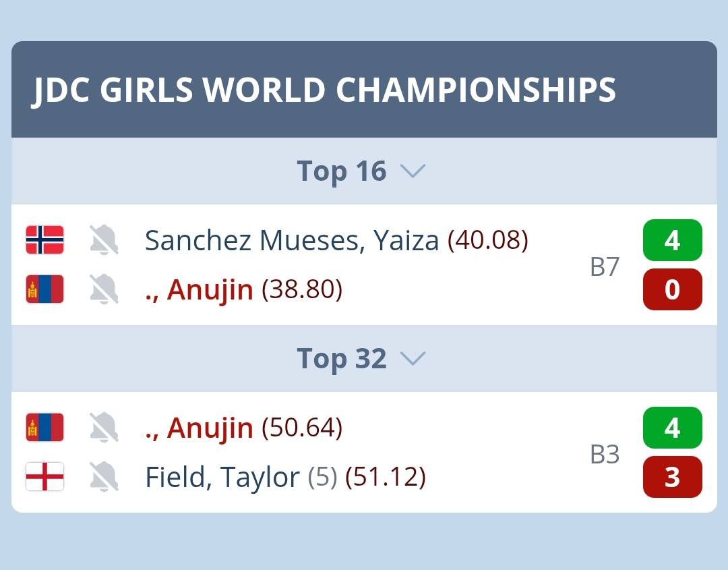Collapse the Top 32 chevron arrow
The image size is (728, 570).
point(413,359)
